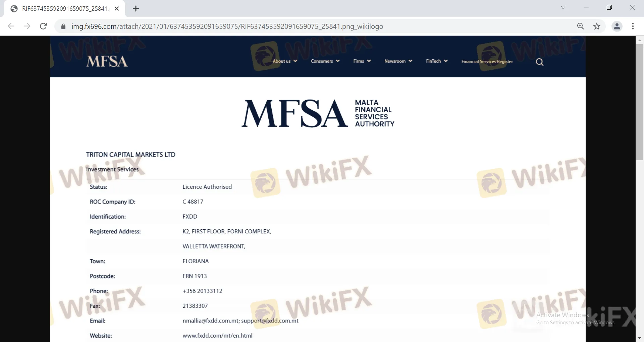Click the Town value FLORIANA

(196, 261)
